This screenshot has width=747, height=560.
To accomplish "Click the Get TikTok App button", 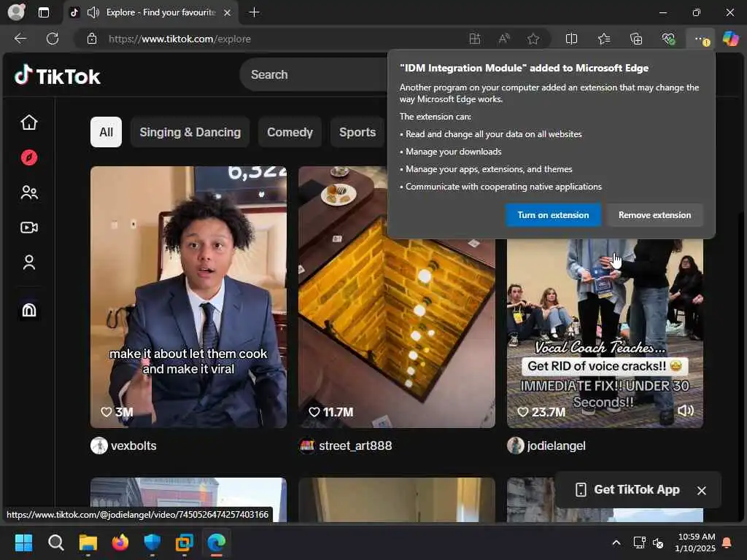I will pyautogui.click(x=628, y=489).
